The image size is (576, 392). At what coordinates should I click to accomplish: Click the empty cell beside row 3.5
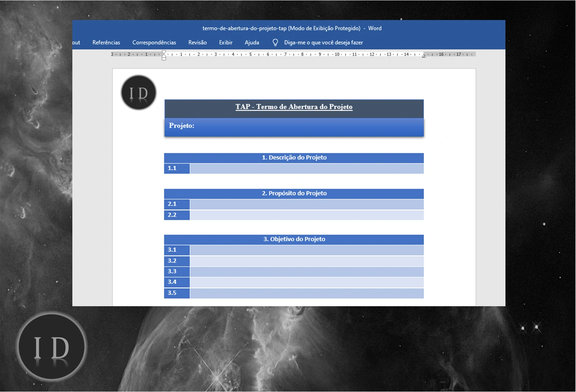(x=306, y=293)
